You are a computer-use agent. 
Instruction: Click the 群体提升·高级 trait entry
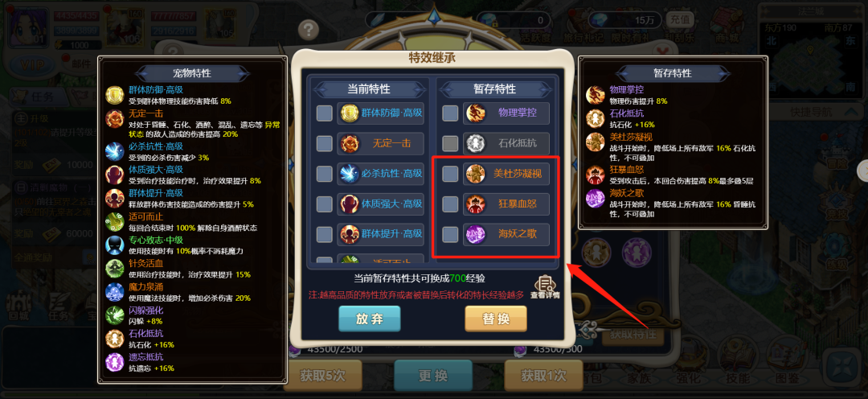pyautogui.click(x=381, y=234)
